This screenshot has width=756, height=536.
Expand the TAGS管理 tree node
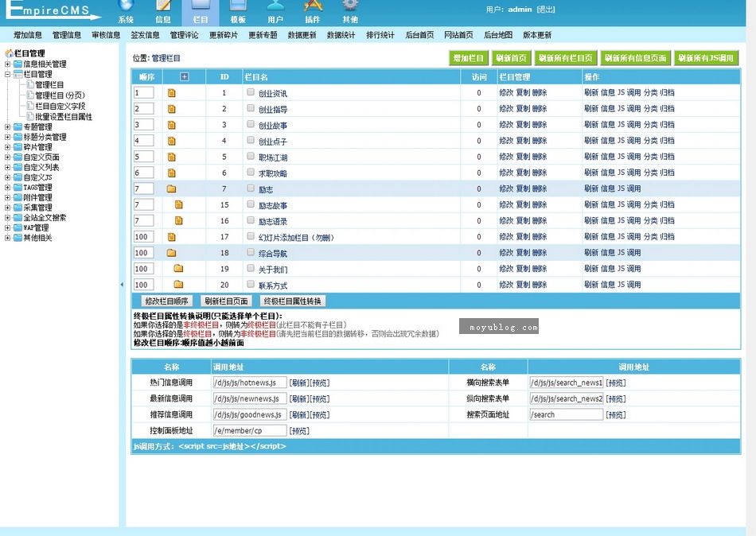[7, 188]
